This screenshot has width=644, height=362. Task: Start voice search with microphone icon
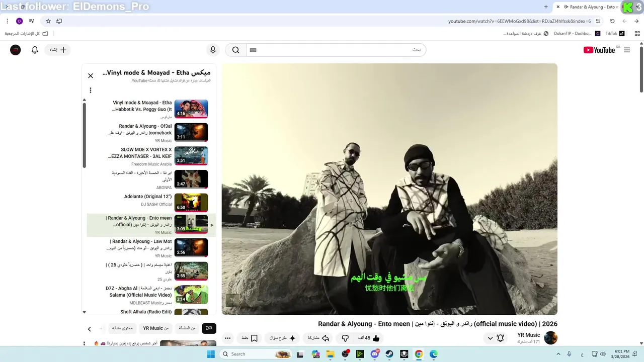213,50
